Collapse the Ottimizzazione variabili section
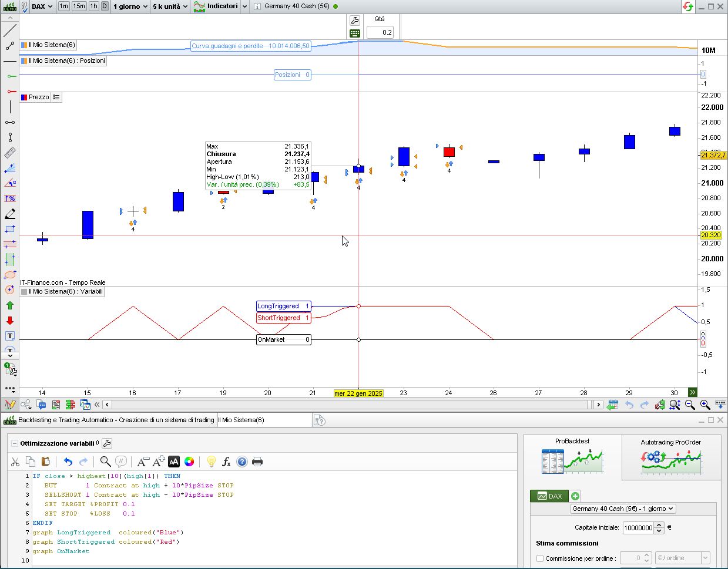Viewport: 728px width, 569px height. click(x=15, y=443)
